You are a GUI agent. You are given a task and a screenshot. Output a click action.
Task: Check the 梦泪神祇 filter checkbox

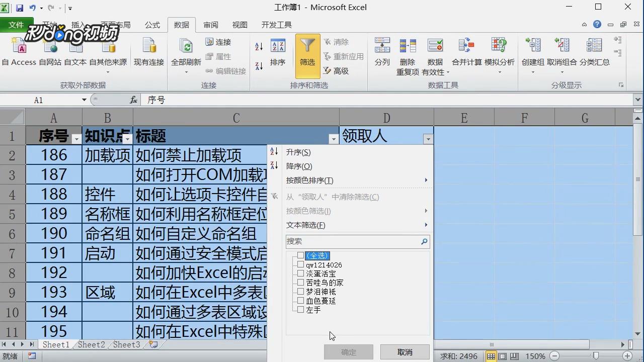300,292
